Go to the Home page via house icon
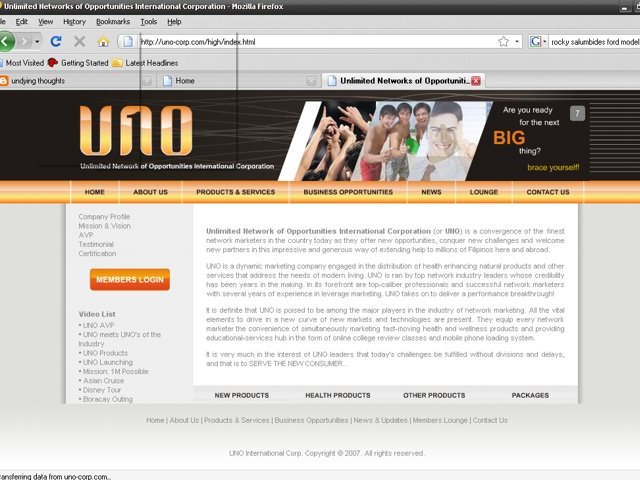The image size is (640, 480). click(x=103, y=42)
